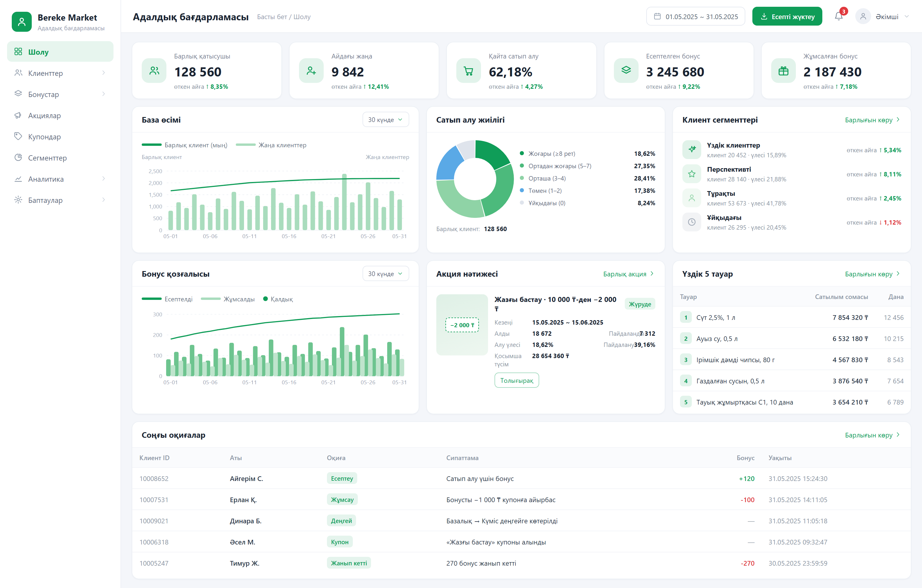Open the date range picker field

click(x=695, y=16)
